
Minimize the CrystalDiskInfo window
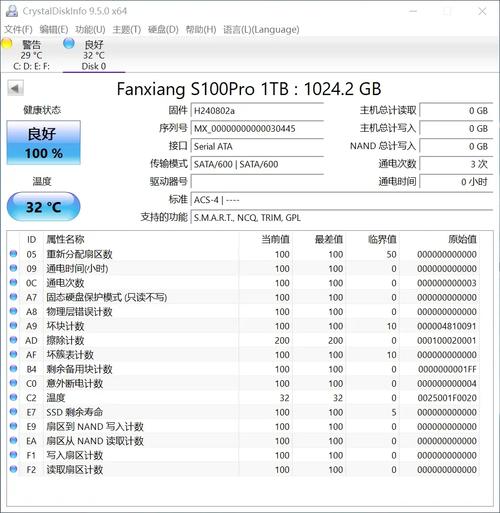pos(413,11)
